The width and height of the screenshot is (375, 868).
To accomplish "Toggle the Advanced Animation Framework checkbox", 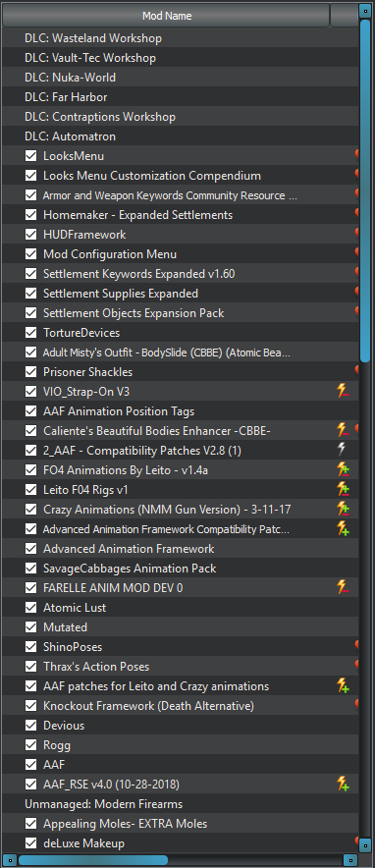I will [31, 549].
